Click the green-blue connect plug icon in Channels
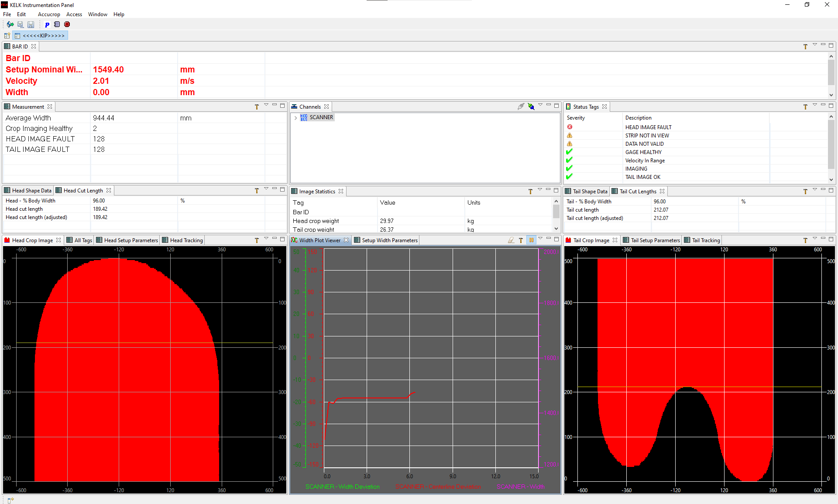 click(531, 106)
